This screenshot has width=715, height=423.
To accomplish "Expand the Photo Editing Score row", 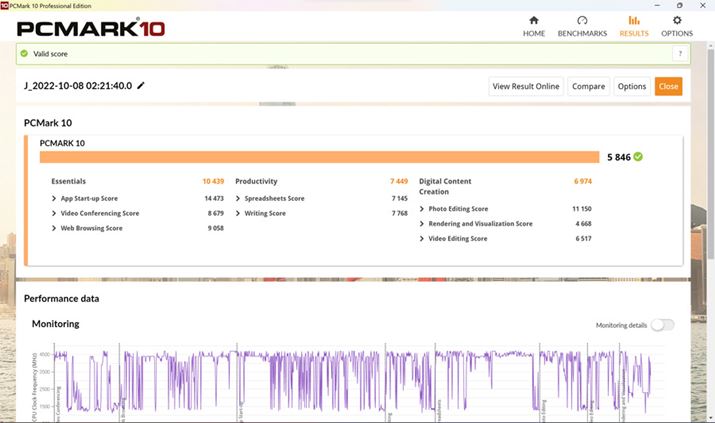I will coord(422,209).
